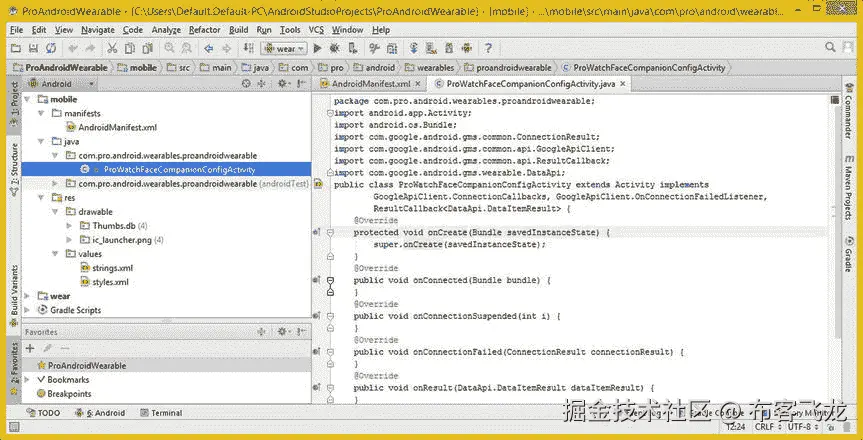Open the Terminal tool window
Image resolution: width=863 pixels, height=440 pixels.
161,412
